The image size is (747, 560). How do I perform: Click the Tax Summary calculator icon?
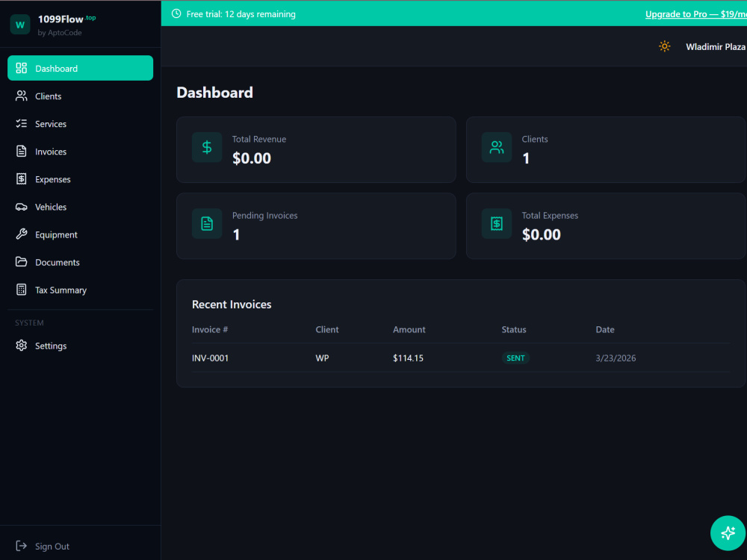pos(22,290)
